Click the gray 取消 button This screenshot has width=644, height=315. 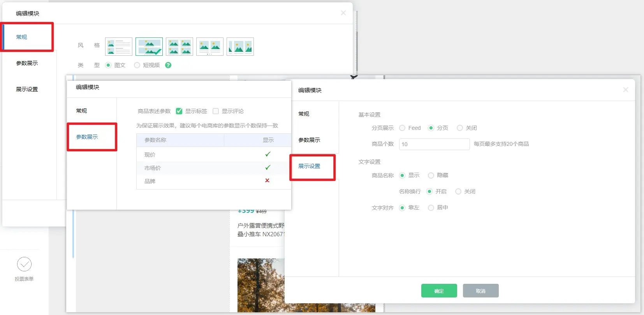480,291
